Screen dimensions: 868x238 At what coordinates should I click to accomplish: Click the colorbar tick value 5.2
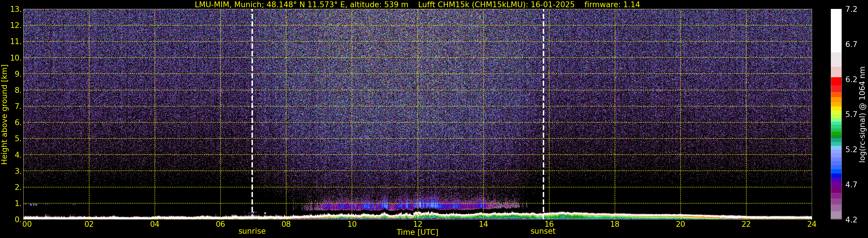[x=851, y=149]
